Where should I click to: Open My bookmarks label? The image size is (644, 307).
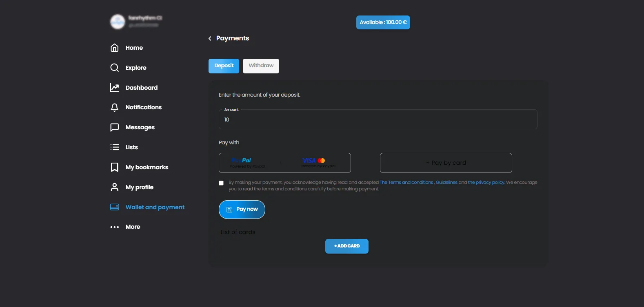click(147, 167)
